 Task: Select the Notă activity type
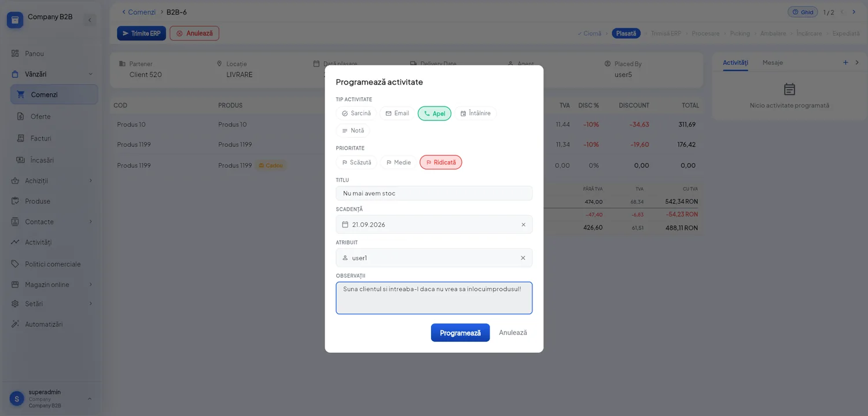353,131
